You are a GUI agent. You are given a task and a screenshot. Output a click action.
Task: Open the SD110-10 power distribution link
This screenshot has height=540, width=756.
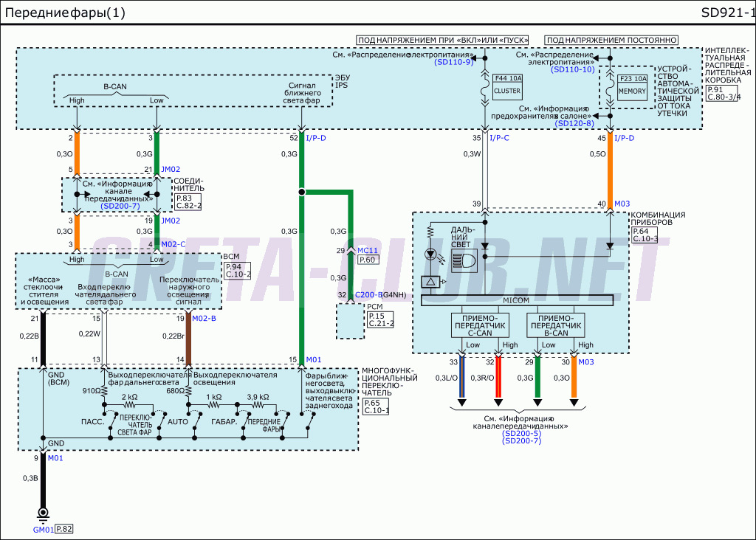point(572,69)
